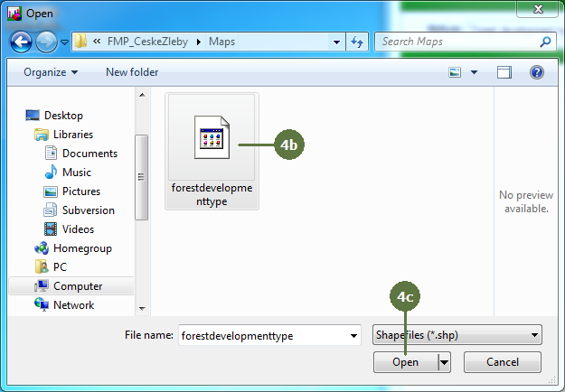Click New folder in the toolbar

point(132,72)
